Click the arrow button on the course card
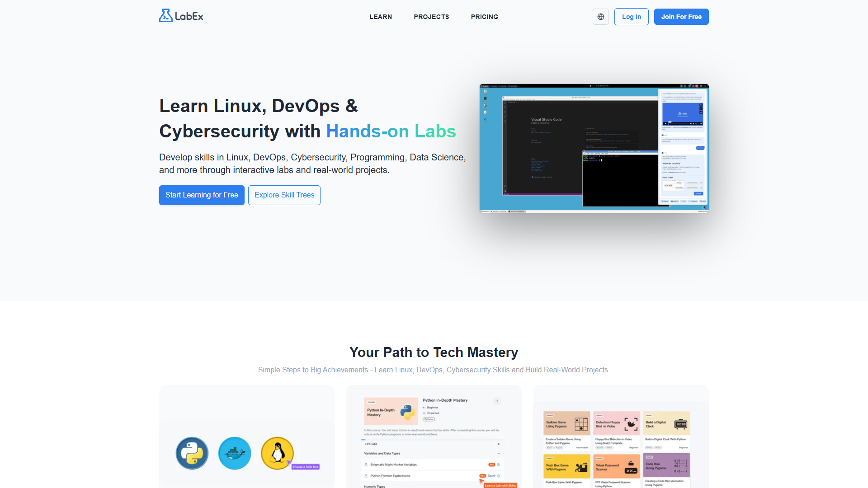This screenshot has width=868, height=488. [497, 401]
